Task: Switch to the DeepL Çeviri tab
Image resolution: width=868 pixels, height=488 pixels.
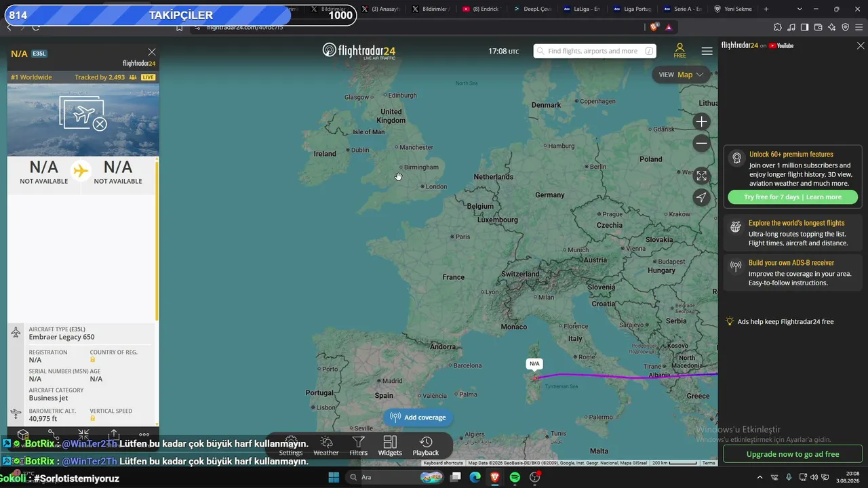Action: pyautogui.click(x=533, y=9)
